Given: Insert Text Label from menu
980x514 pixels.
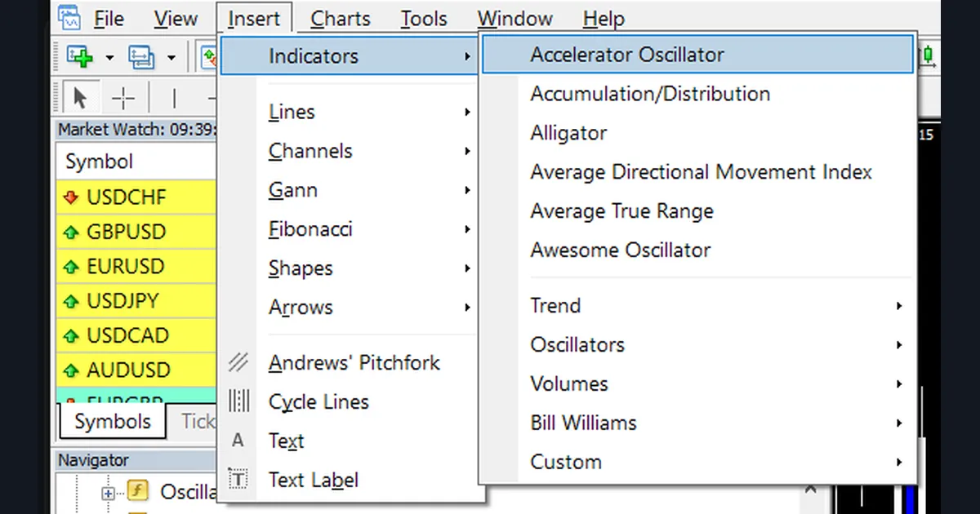Looking at the screenshot, I should coord(352,480).
